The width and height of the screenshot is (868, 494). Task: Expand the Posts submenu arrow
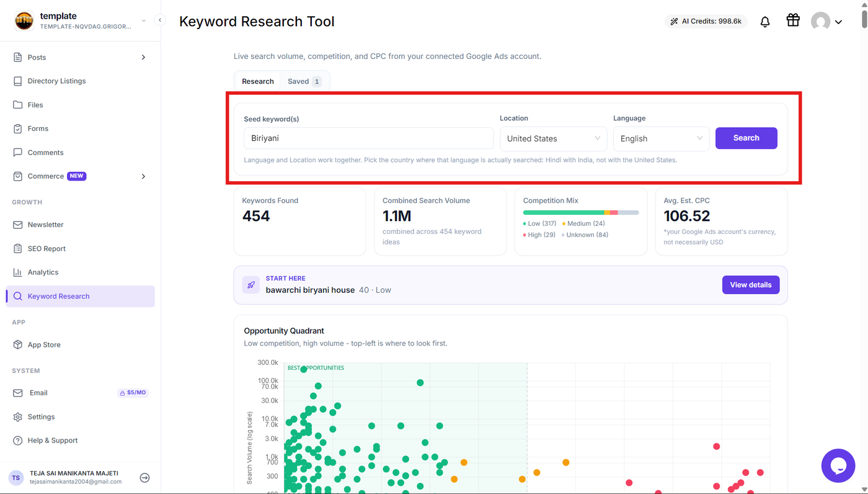pos(143,57)
